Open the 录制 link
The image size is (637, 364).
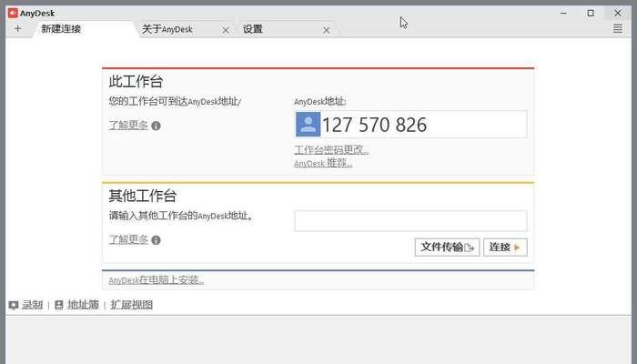click(x=32, y=304)
